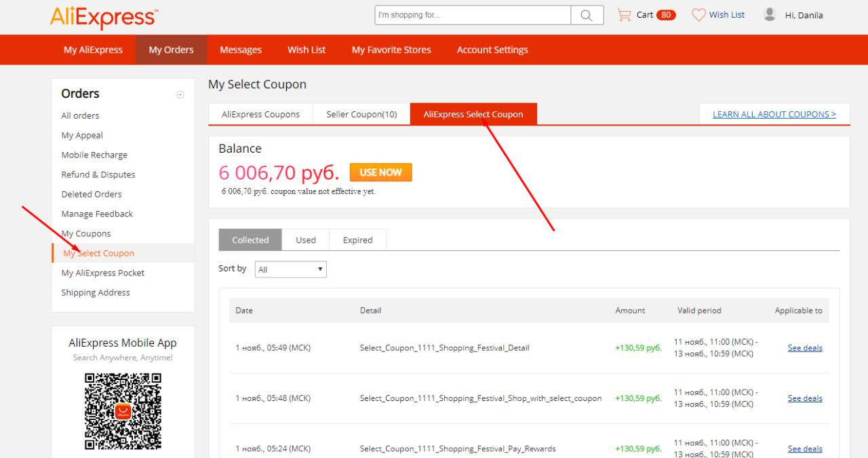Screen dimensions: 868x458
Task: Show Used coupons tab
Action: tap(306, 240)
